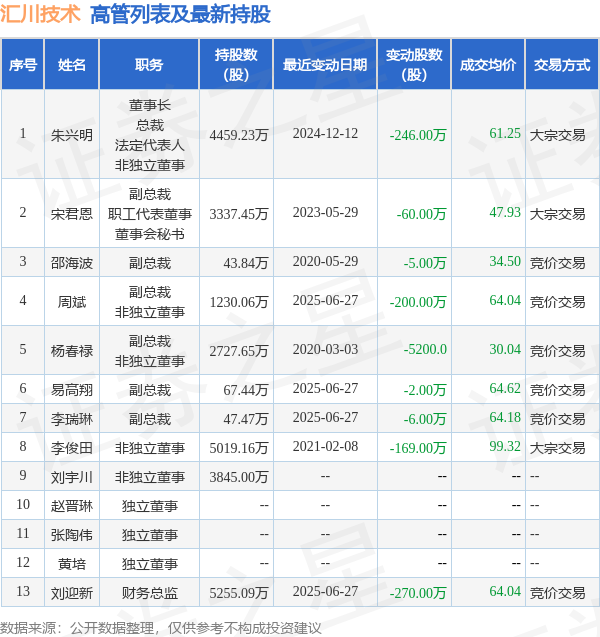Click average price 30.04

[x=505, y=349]
